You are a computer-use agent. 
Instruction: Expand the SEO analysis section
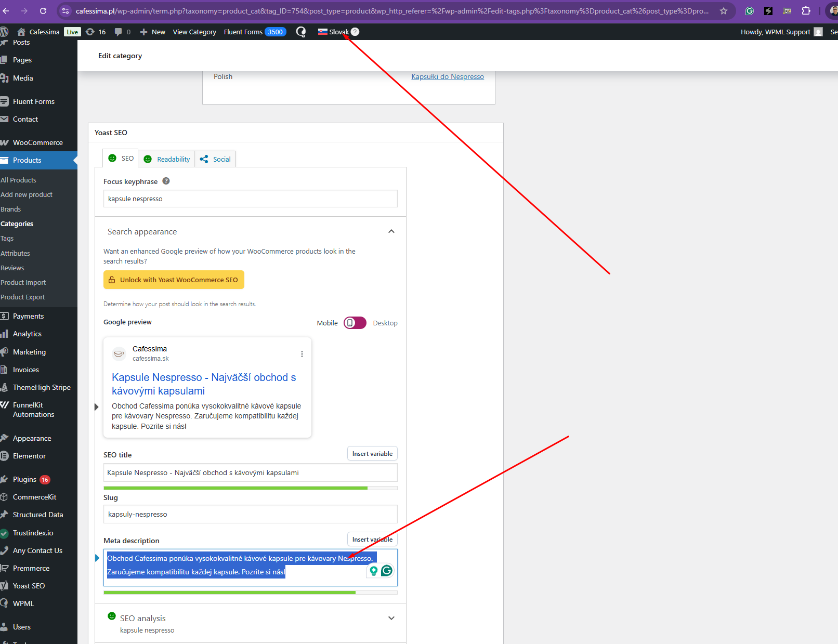(x=391, y=618)
